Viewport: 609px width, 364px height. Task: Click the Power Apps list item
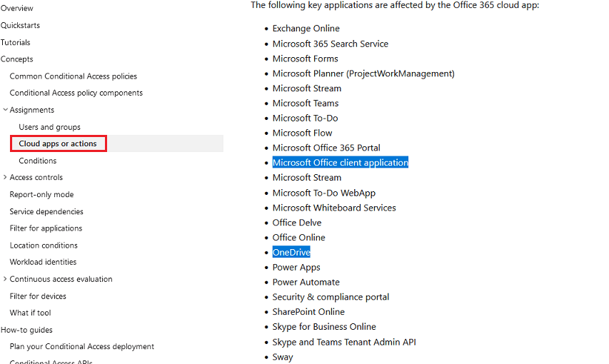coord(296,267)
